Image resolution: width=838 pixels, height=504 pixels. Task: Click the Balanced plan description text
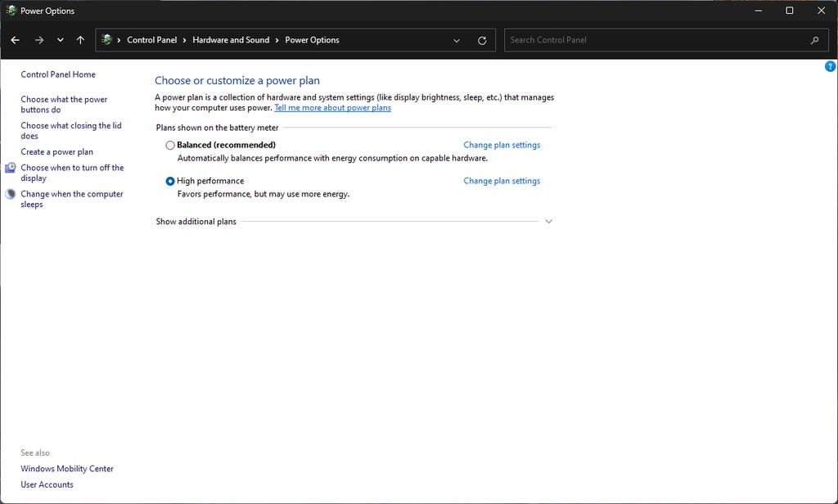tap(332, 158)
